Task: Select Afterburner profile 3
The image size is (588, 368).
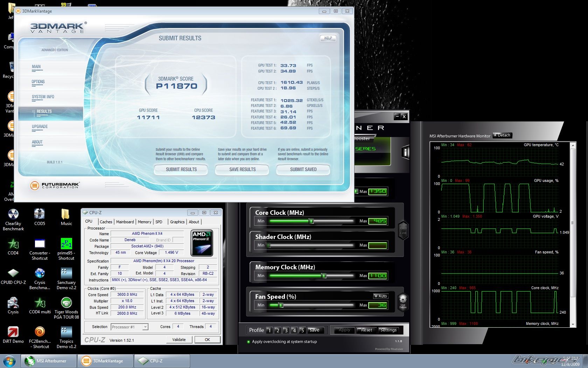Action: (x=286, y=330)
